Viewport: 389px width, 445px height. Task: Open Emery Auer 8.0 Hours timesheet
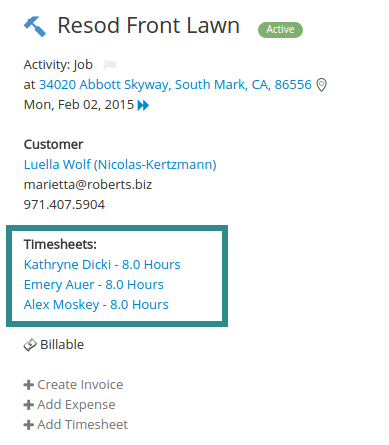point(94,285)
